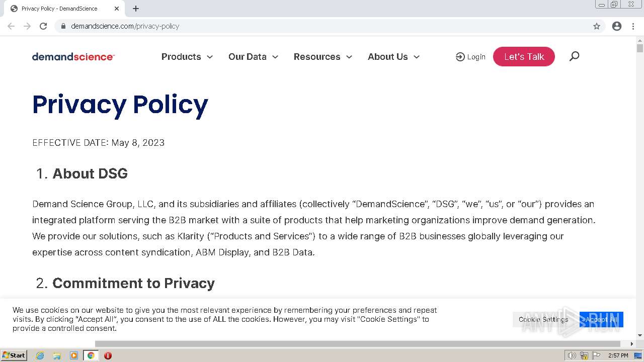The image size is (644, 362).
Task: Accept all cookies
Action: coord(601,319)
